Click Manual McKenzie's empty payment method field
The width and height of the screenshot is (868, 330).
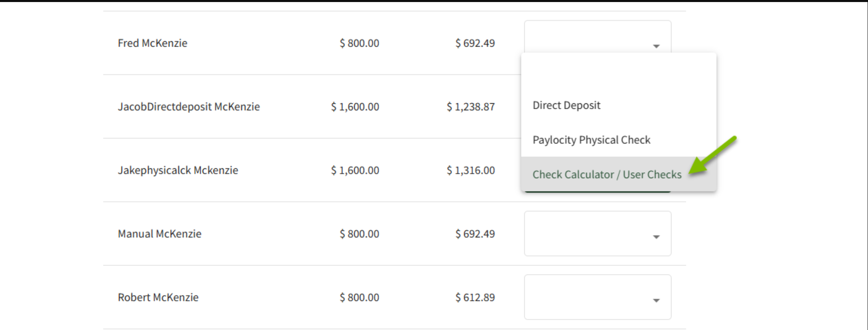(x=584, y=234)
